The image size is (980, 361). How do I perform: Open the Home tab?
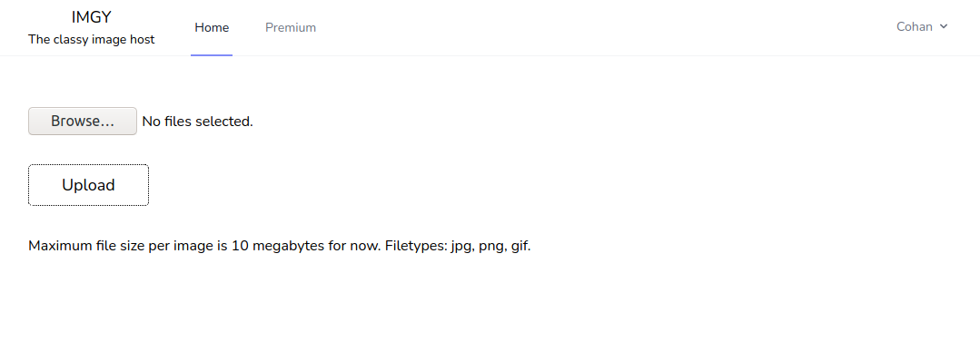tap(212, 27)
